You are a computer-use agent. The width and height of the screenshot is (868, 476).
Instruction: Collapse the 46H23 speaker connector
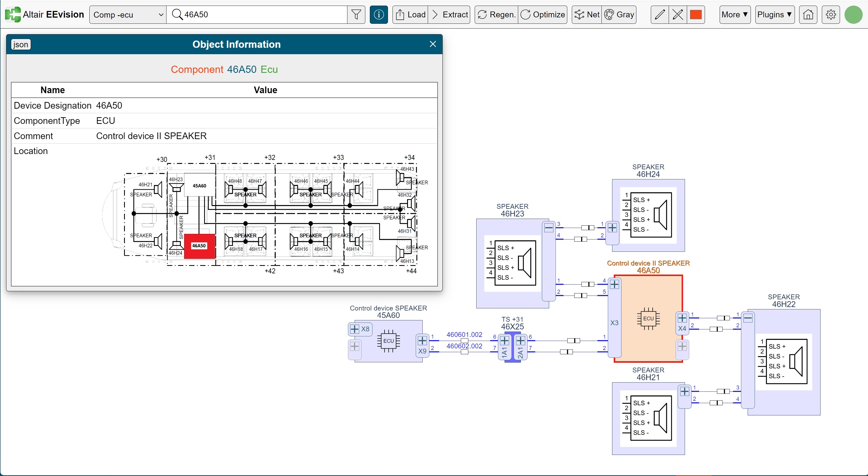[x=549, y=228]
